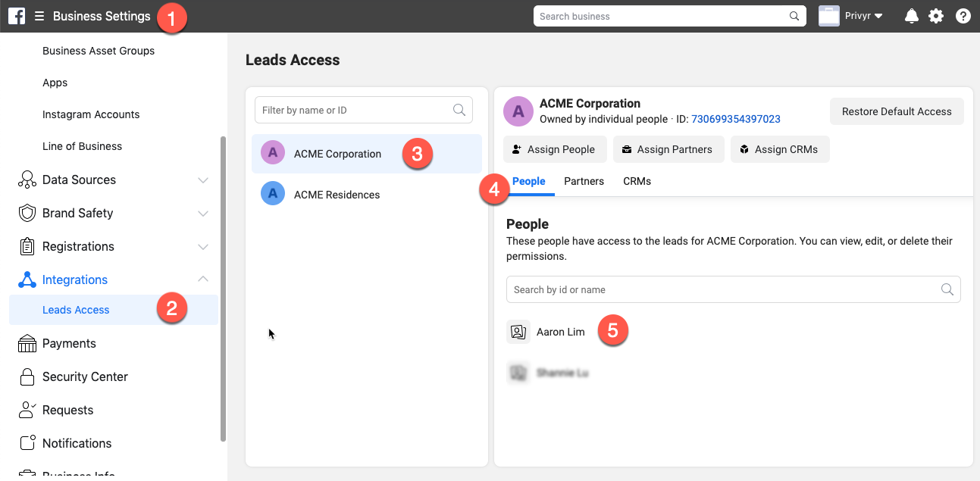Click the Security Center lock icon

26,376
